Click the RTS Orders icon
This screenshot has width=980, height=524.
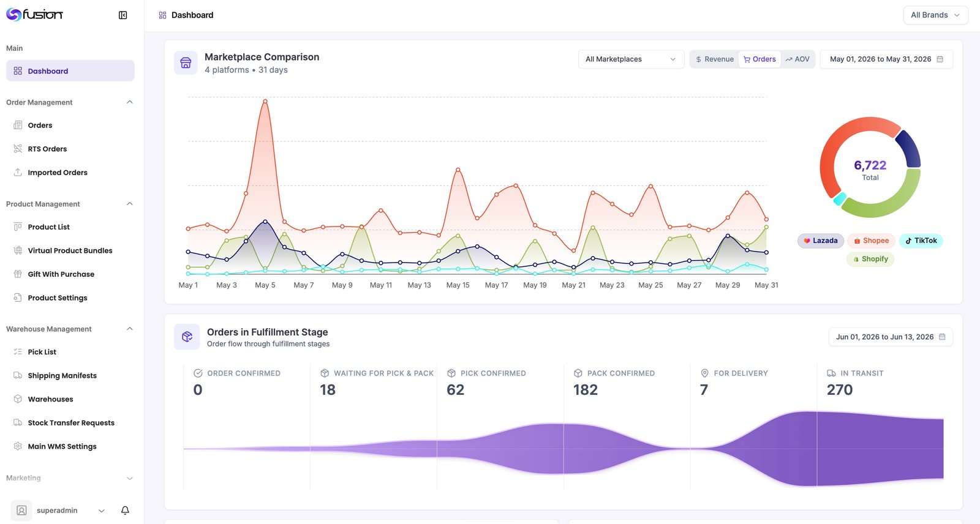tap(18, 149)
